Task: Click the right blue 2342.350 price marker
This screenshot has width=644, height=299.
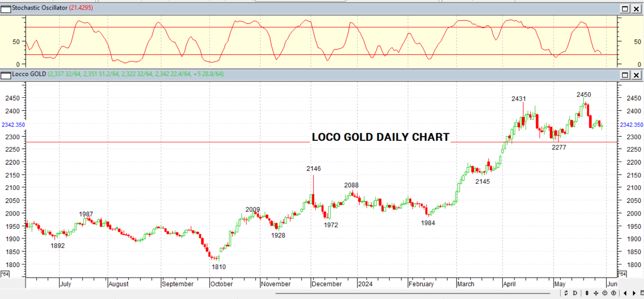Action: [632, 125]
